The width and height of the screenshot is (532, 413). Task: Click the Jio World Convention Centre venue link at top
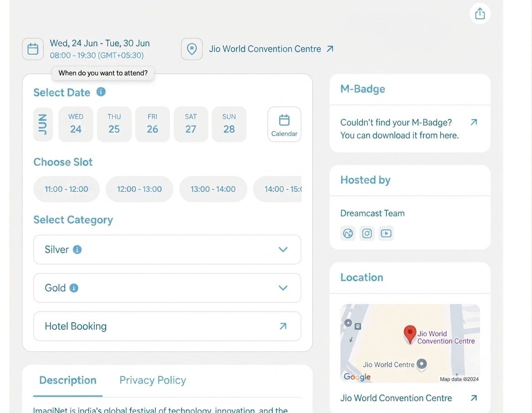coord(265,49)
